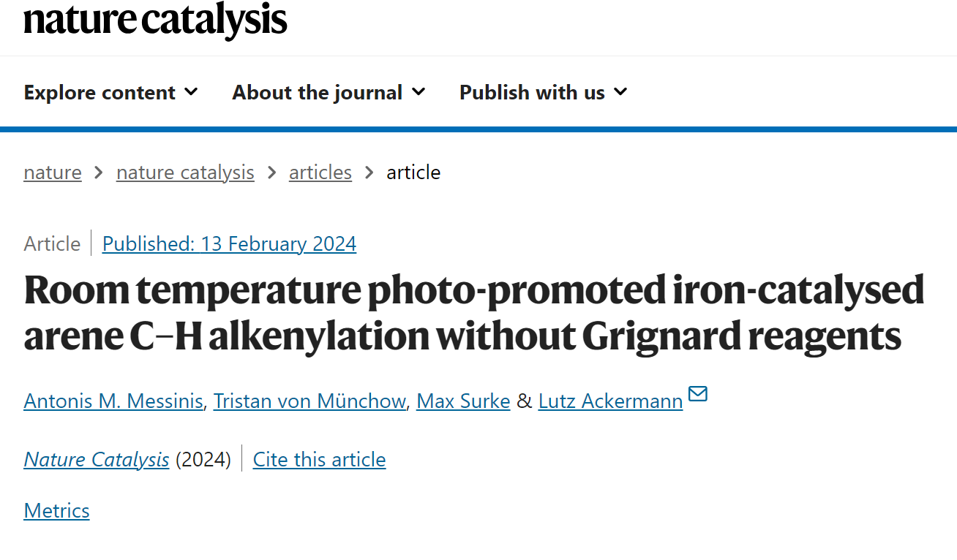
Task: Open author Max Surke link
Action: (463, 401)
